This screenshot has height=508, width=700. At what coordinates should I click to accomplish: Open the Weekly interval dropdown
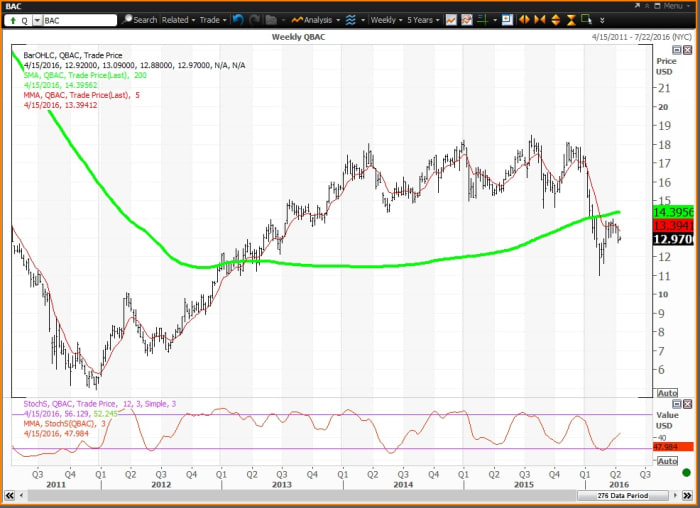point(388,19)
